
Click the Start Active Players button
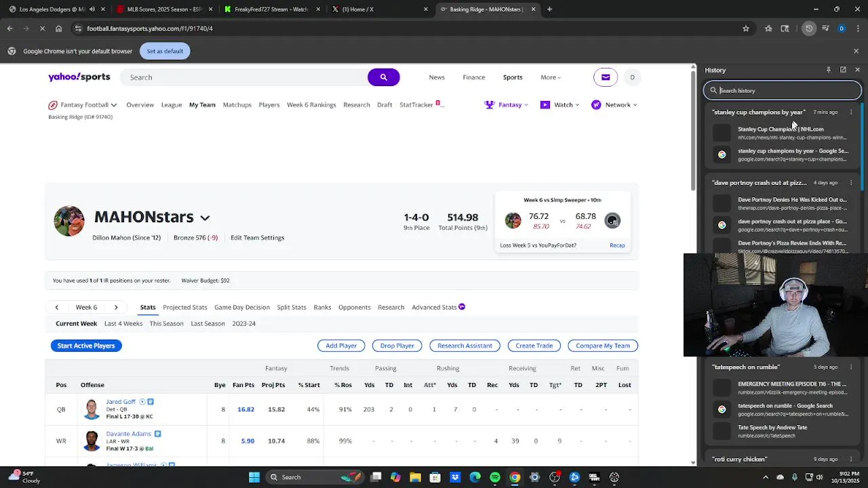(x=86, y=346)
